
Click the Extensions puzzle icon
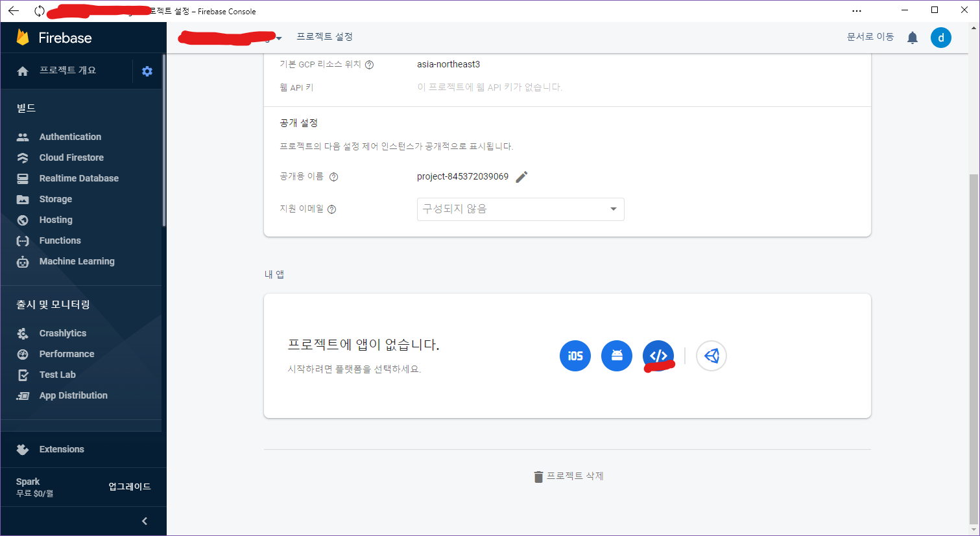coord(23,449)
